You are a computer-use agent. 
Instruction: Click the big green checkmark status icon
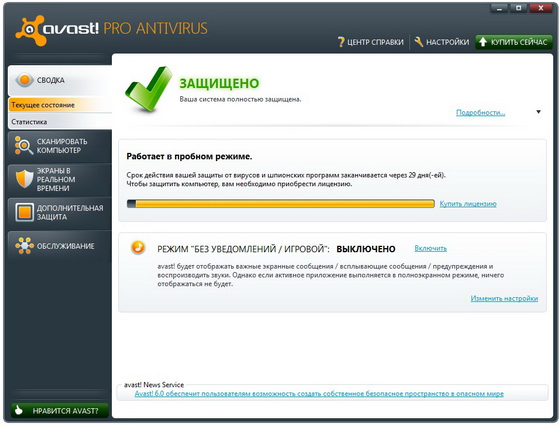(148, 89)
